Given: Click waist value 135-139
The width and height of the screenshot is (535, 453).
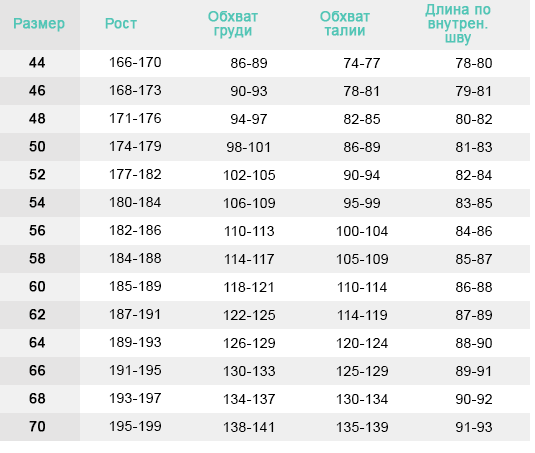Looking at the screenshot, I should [x=362, y=427].
